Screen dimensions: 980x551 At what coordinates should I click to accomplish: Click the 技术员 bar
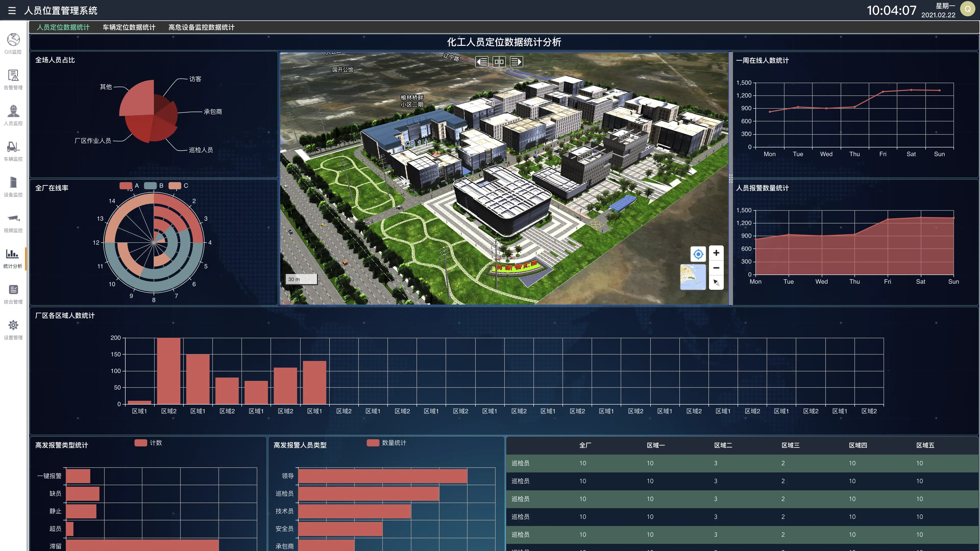[354, 511]
